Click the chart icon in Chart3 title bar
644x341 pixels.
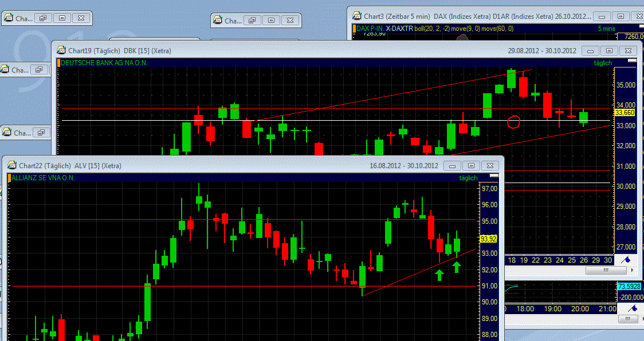click(356, 16)
